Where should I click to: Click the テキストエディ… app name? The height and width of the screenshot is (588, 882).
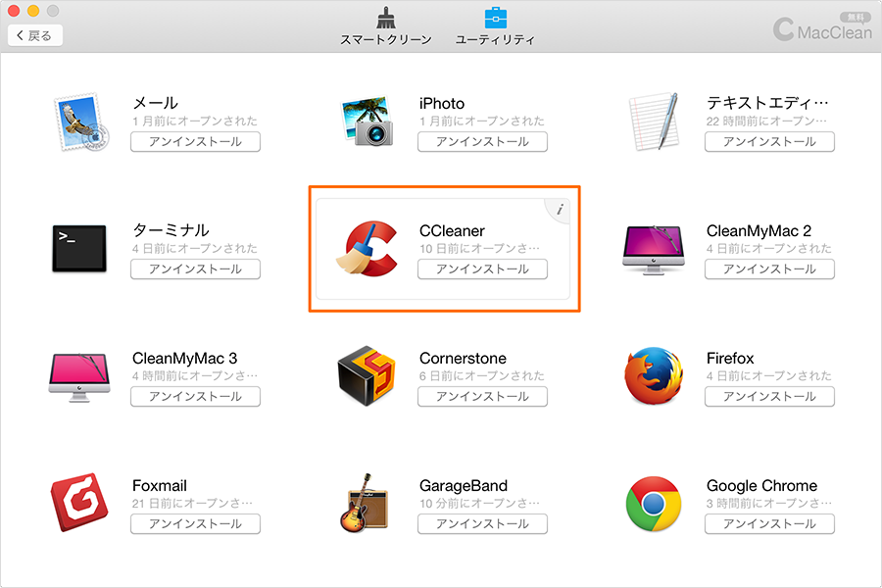767,103
